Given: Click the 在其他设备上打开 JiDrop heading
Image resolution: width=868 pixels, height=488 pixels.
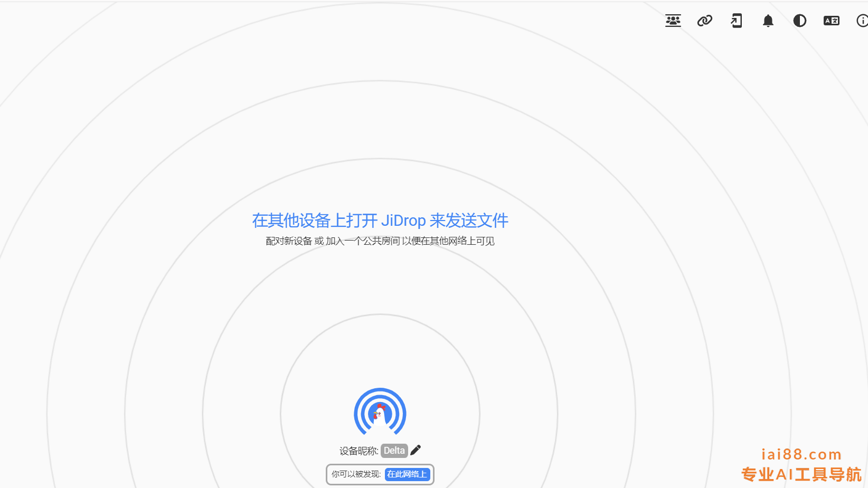Looking at the screenshot, I should tap(380, 221).
